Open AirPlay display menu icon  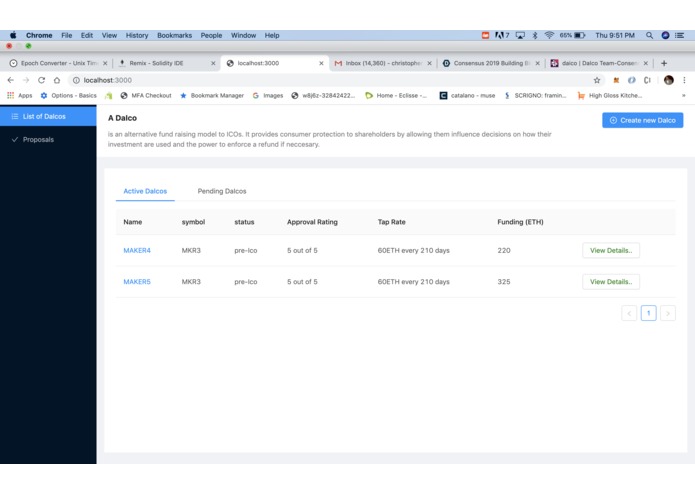(520, 35)
